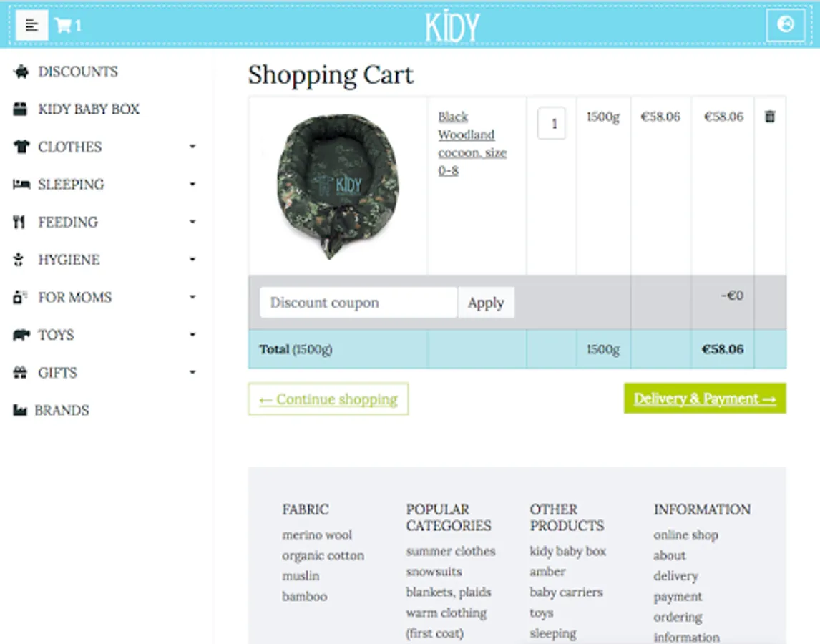Click the Hygiene baby icon

click(19, 260)
